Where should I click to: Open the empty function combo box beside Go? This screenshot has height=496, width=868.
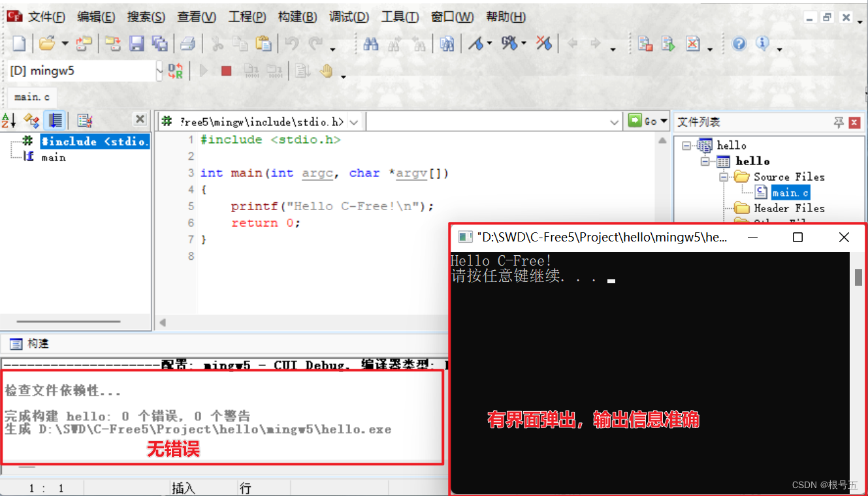click(x=494, y=121)
